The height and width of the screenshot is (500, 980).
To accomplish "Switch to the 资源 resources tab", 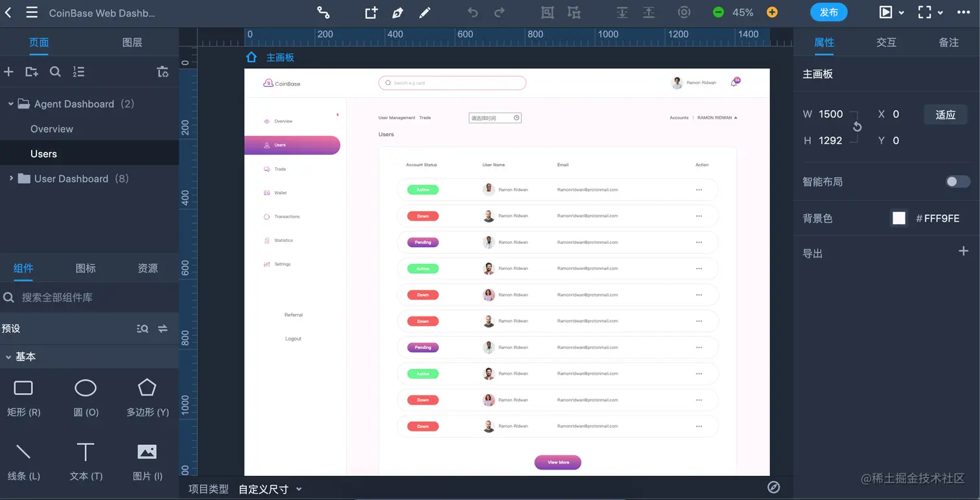I will point(148,268).
